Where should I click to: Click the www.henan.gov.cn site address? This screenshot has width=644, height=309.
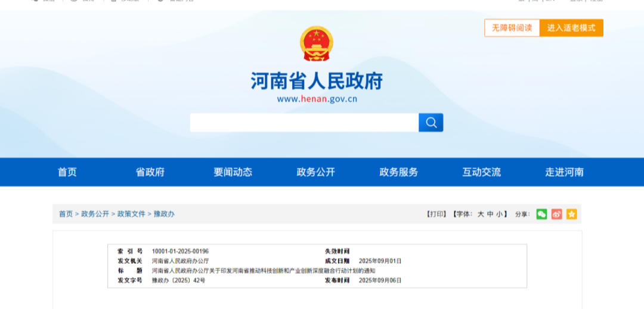coord(317,99)
